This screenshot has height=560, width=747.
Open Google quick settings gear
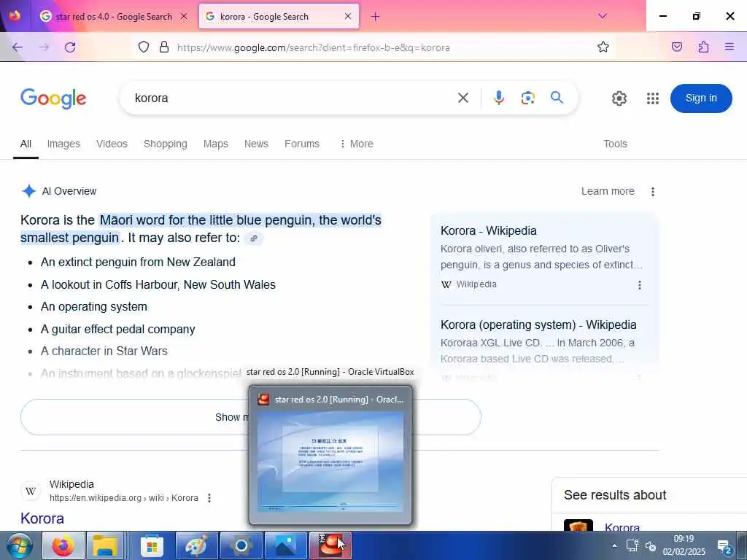[619, 98]
